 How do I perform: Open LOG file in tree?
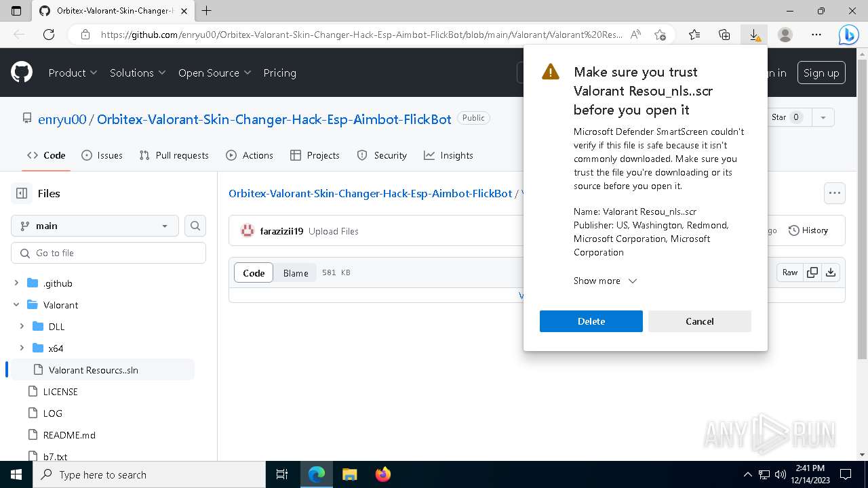point(52,413)
